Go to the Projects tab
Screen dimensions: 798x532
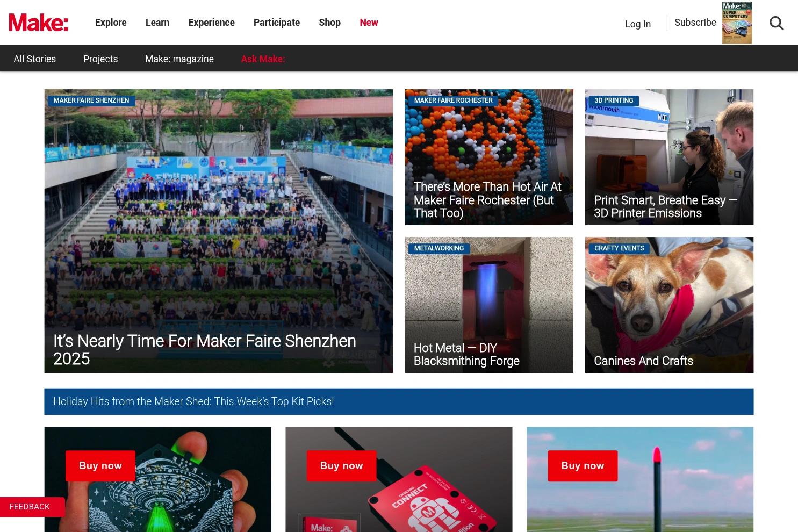coord(100,59)
